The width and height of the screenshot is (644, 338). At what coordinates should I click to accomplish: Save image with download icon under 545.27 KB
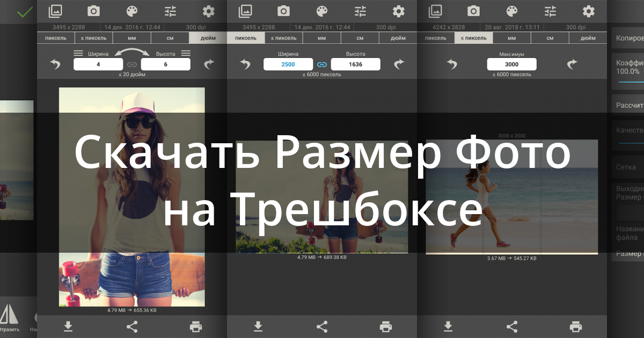[448, 326]
